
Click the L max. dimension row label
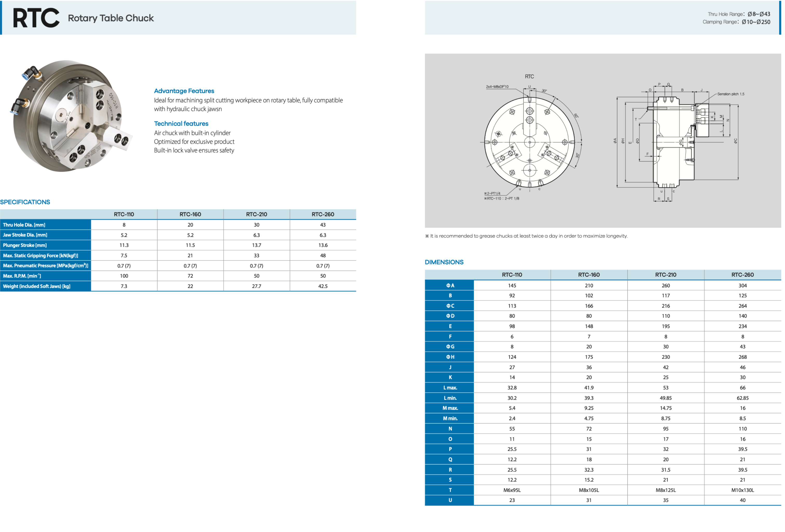450,388
